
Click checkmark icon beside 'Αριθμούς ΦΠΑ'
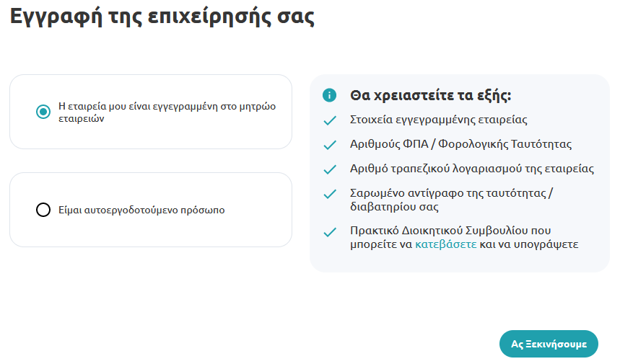(330, 145)
